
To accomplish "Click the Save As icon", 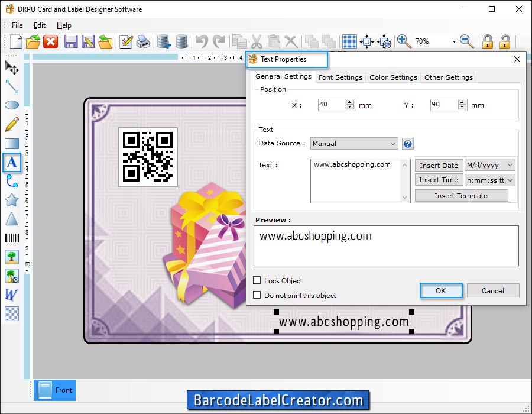I will click(x=88, y=42).
